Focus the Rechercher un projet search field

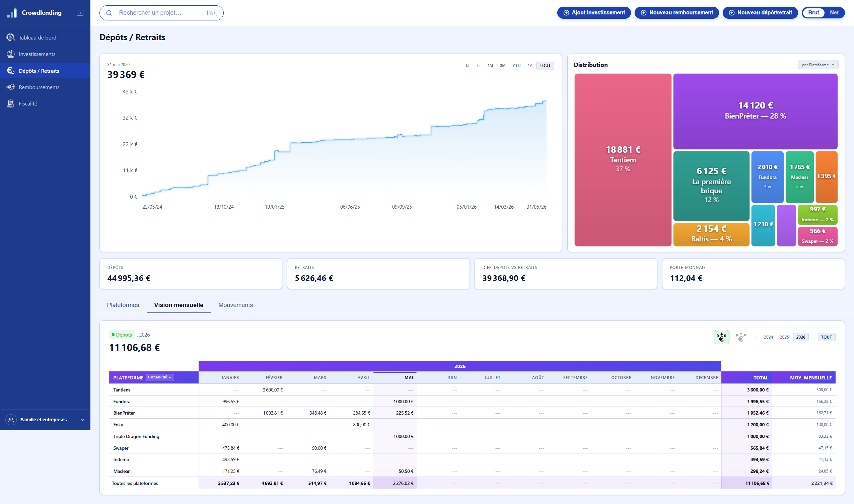pos(161,13)
